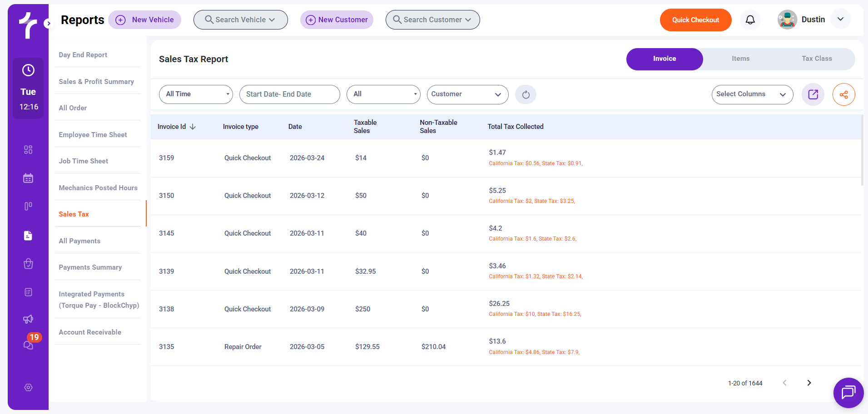
Task: Open the Customer filter dropdown
Action: pyautogui.click(x=467, y=94)
